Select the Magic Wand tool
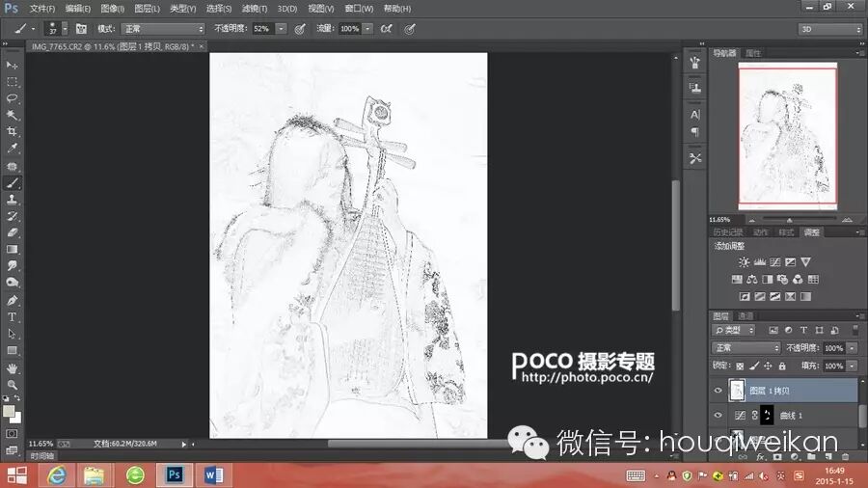The height and width of the screenshot is (488, 868). [12, 115]
